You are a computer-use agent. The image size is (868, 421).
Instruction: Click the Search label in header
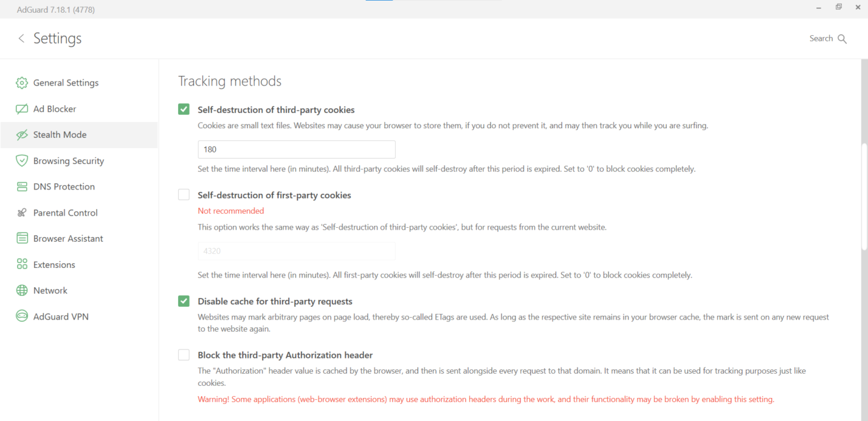click(821, 38)
